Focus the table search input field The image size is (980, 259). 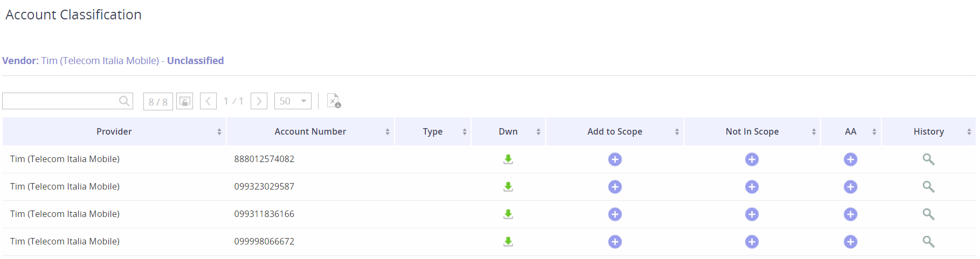pyautogui.click(x=60, y=101)
